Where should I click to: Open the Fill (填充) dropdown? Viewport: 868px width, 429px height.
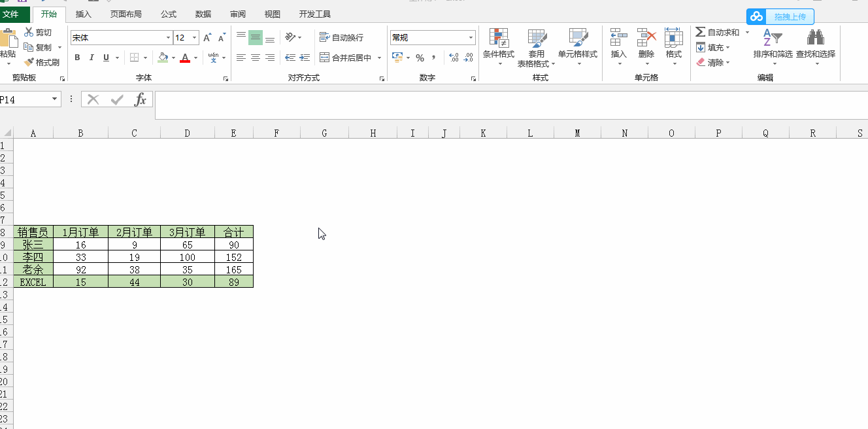tap(712, 47)
